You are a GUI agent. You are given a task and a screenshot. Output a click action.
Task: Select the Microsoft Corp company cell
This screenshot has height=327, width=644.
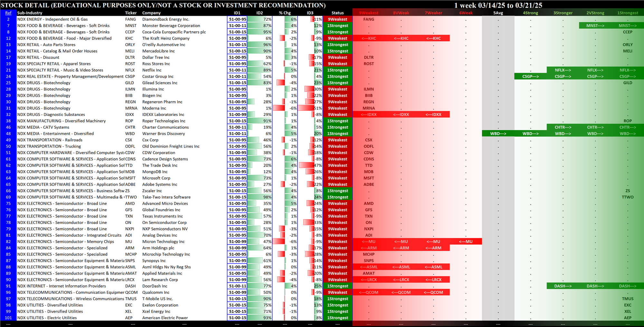tap(156, 178)
